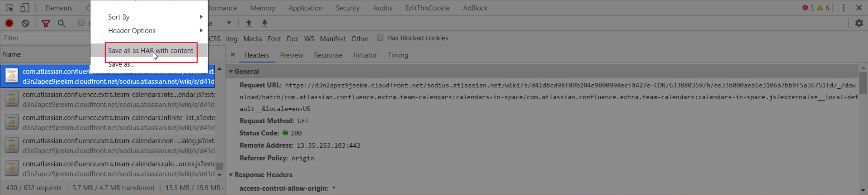Toggle the checkbox beside the record controls

point(81,23)
